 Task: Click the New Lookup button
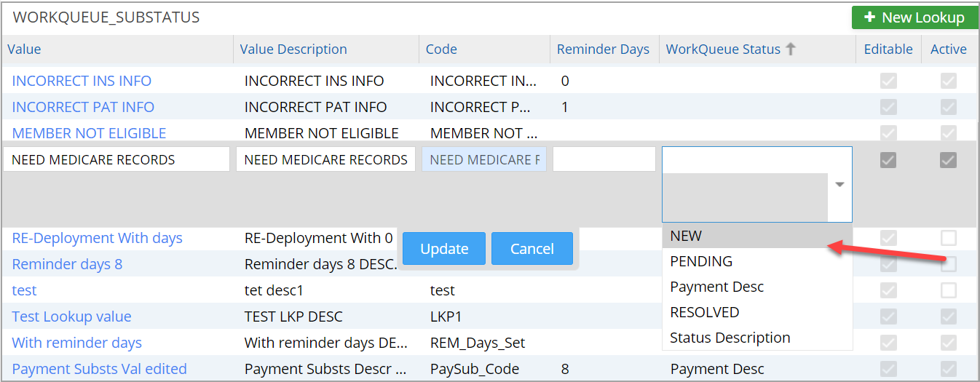pos(914,17)
